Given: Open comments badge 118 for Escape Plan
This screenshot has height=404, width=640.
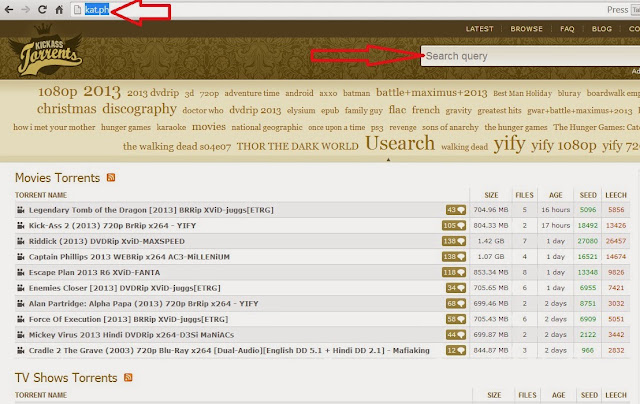Looking at the screenshot, I should [454, 272].
